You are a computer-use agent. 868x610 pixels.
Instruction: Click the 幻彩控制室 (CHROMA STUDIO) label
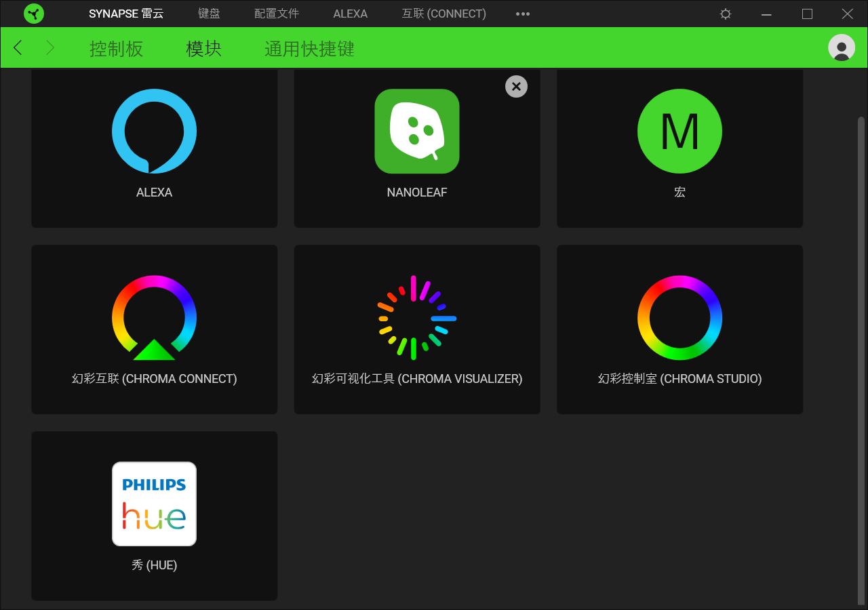[680, 379]
